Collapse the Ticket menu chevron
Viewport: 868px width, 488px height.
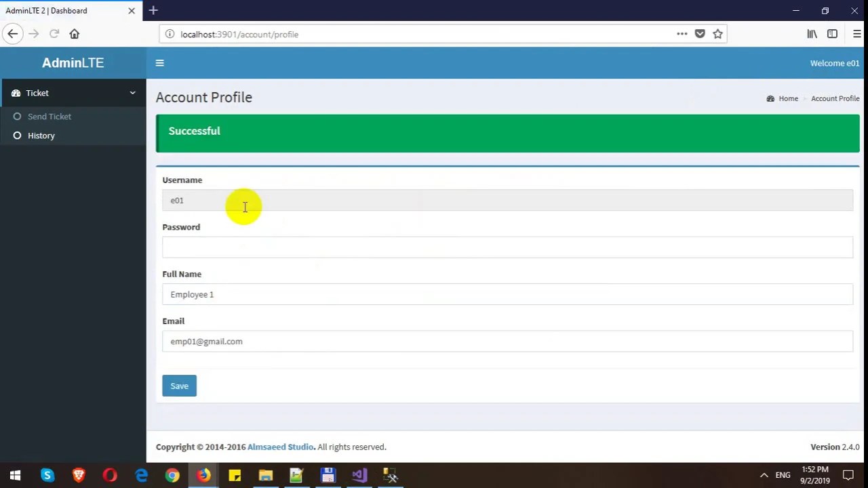point(132,93)
